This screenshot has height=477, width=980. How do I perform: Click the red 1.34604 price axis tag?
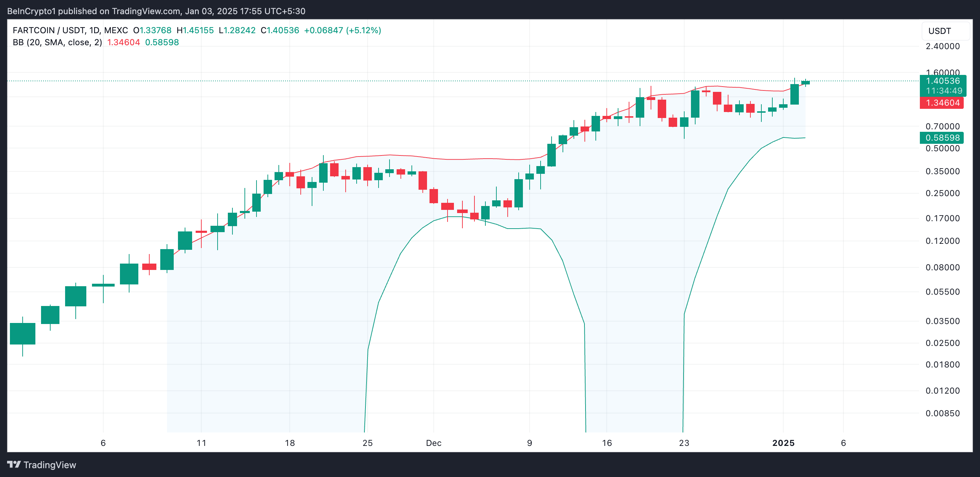tap(942, 102)
